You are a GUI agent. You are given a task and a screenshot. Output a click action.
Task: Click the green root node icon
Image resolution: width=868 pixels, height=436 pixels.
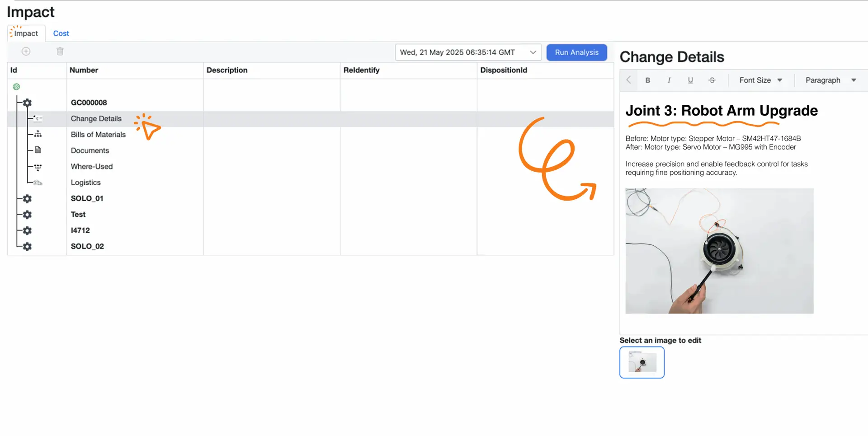coord(16,87)
